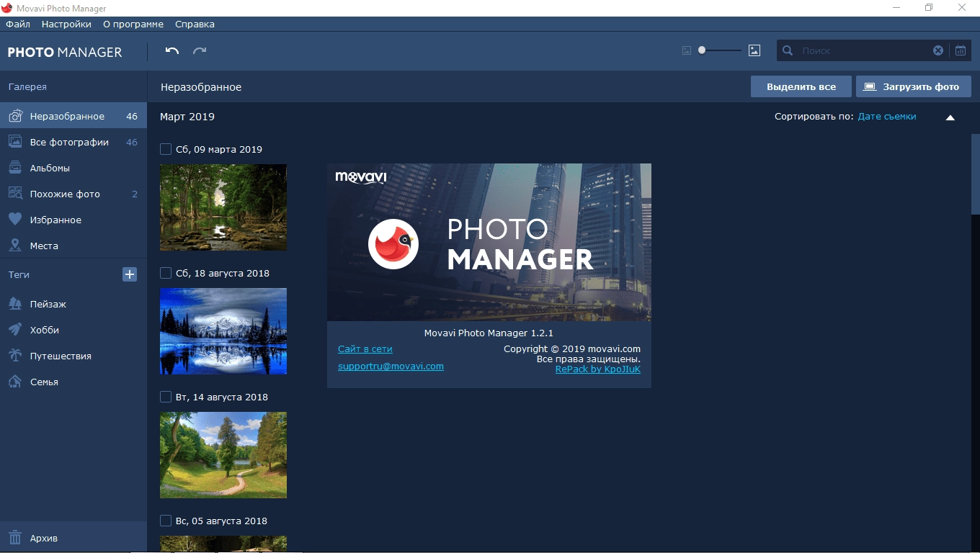Select Все фотографии in the sidebar
Viewport: 980px width, 553px height.
pyautogui.click(x=73, y=142)
